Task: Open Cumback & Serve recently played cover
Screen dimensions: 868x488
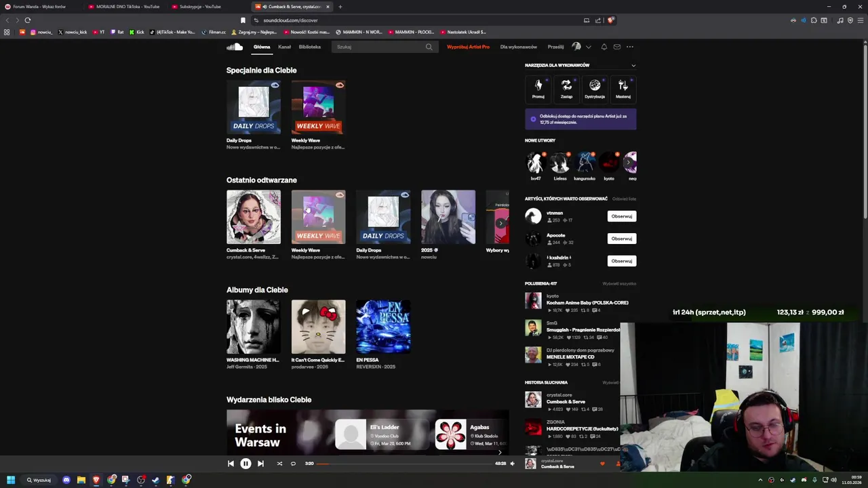Action: (254, 217)
